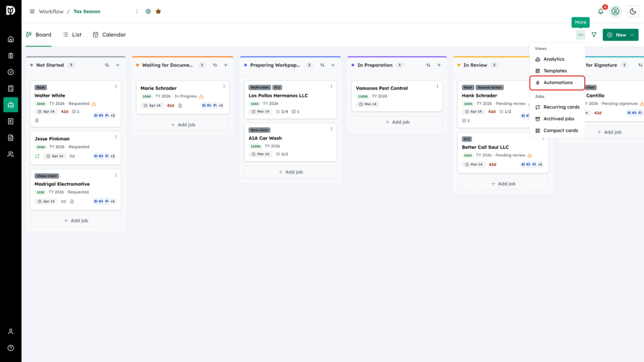The height and width of the screenshot is (362, 644).
Task: Open Madrigal Electromotive card options menu
Action: (116, 175)
